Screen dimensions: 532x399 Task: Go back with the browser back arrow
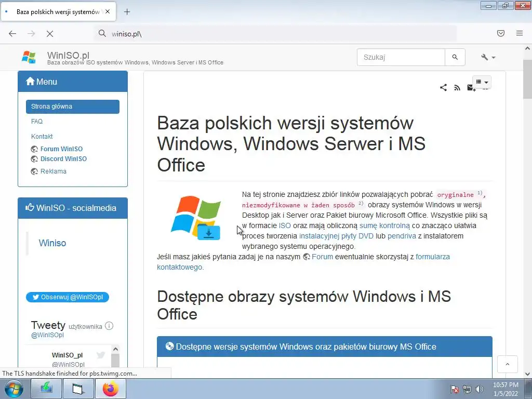[12, 34]
